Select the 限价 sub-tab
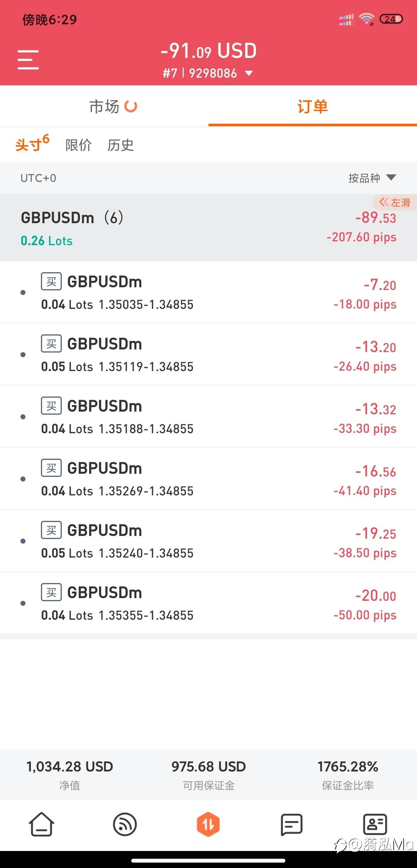 click(79, 145)
